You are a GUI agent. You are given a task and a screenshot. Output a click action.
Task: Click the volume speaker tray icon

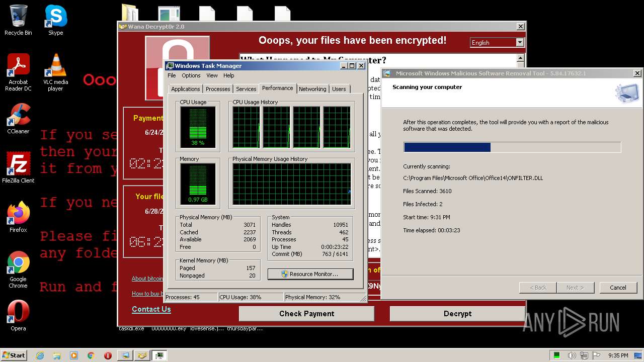(x=572, y=355)
